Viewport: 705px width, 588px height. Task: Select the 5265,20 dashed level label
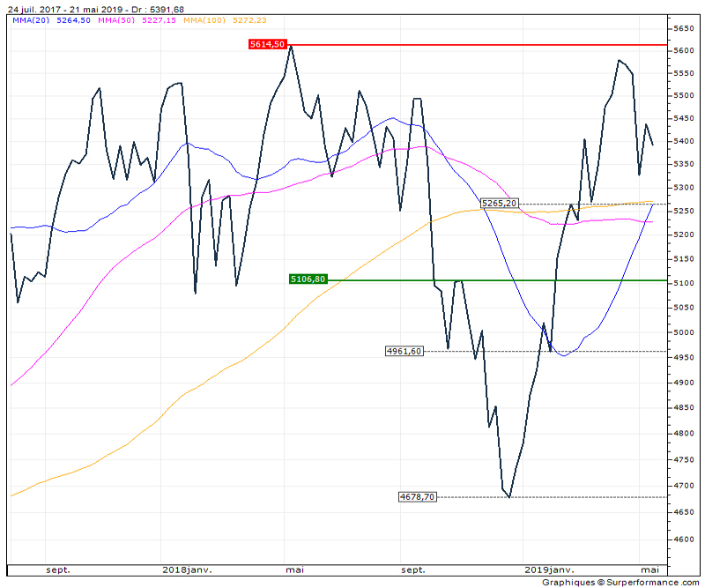499,204
